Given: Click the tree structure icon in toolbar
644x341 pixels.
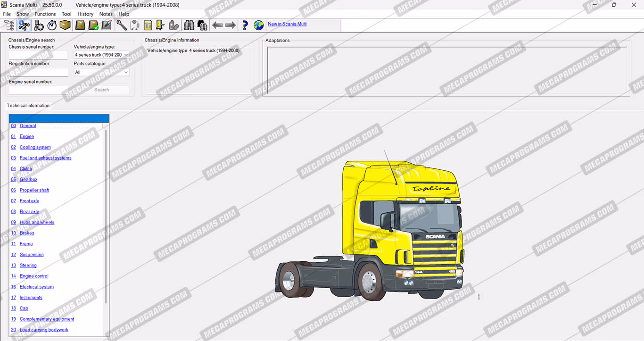Looking at the screenshot, I should [9, 25].
